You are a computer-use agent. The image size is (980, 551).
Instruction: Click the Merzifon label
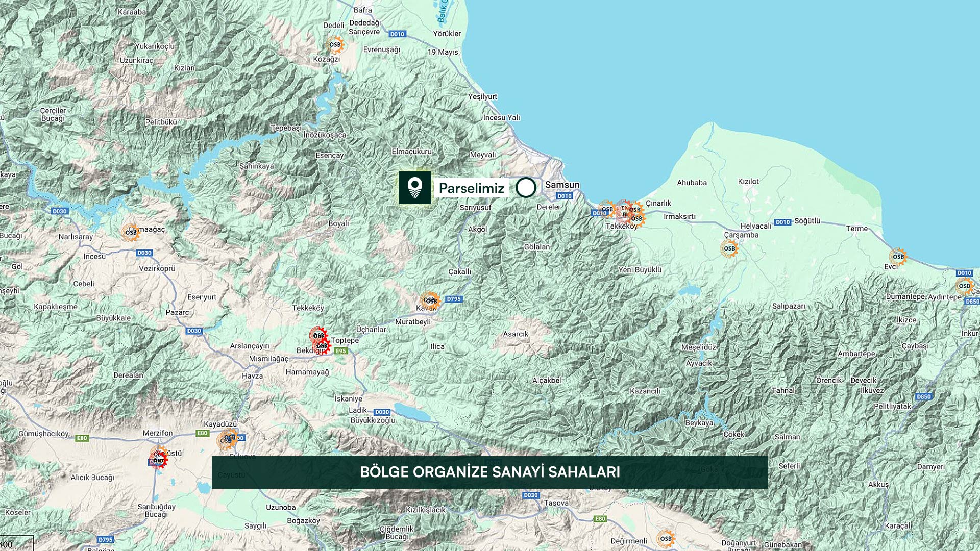click(158, 433)
